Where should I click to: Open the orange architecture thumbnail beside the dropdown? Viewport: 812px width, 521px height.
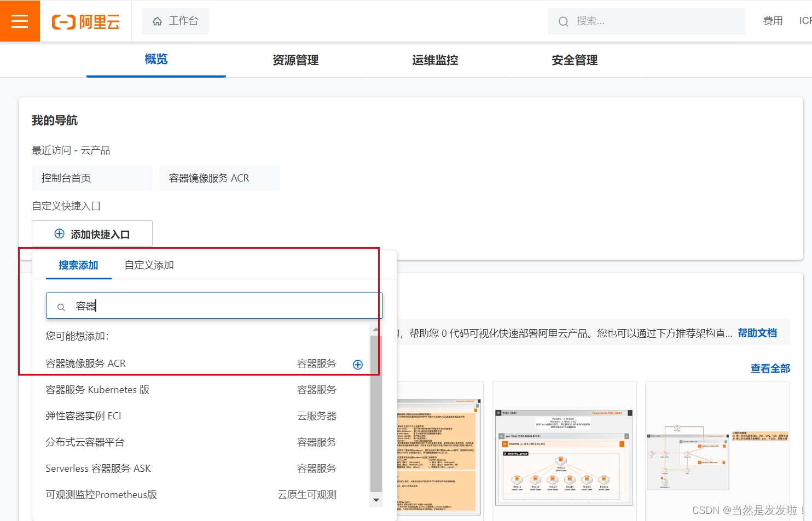439,456
